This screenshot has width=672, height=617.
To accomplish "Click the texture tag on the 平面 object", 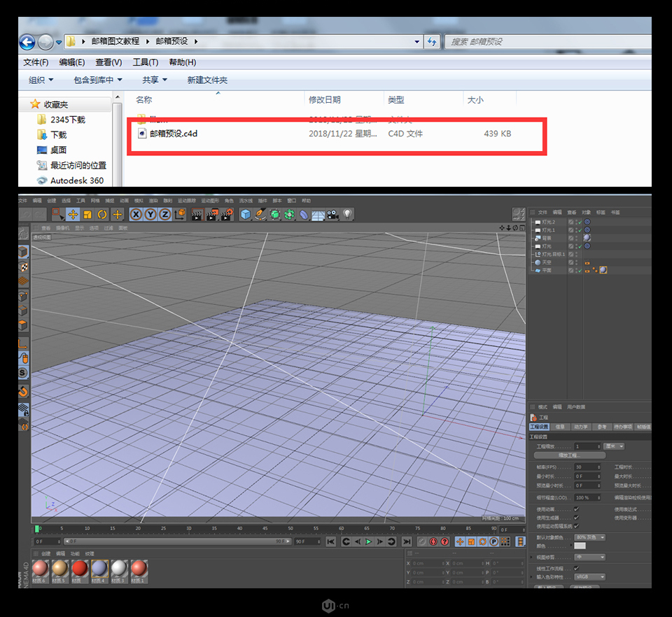I will point(602,270).
